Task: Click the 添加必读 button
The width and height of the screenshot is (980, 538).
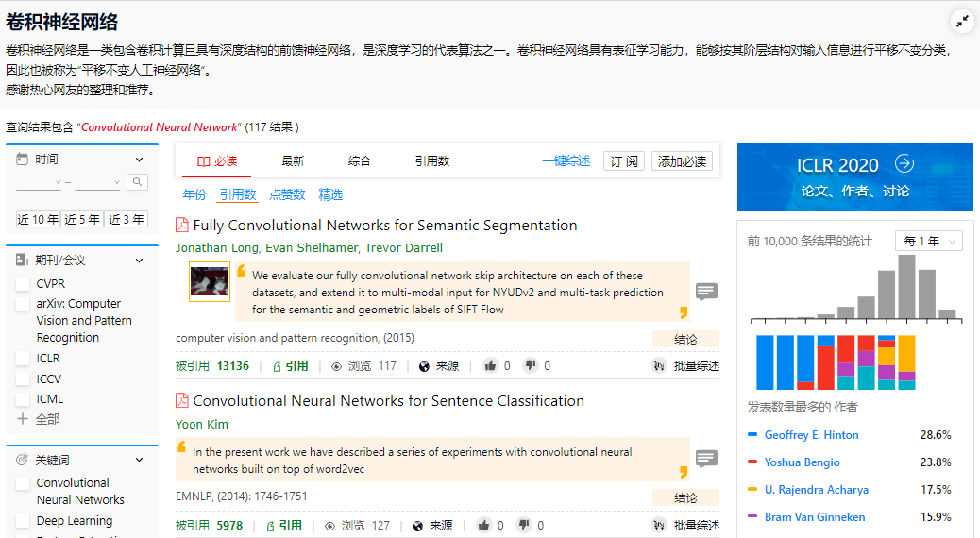Action: pos(682,161)
